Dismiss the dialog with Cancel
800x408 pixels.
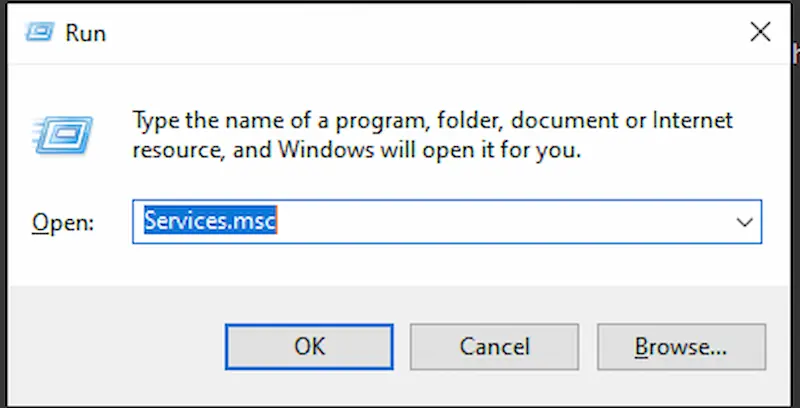click(x=494, y=347)
